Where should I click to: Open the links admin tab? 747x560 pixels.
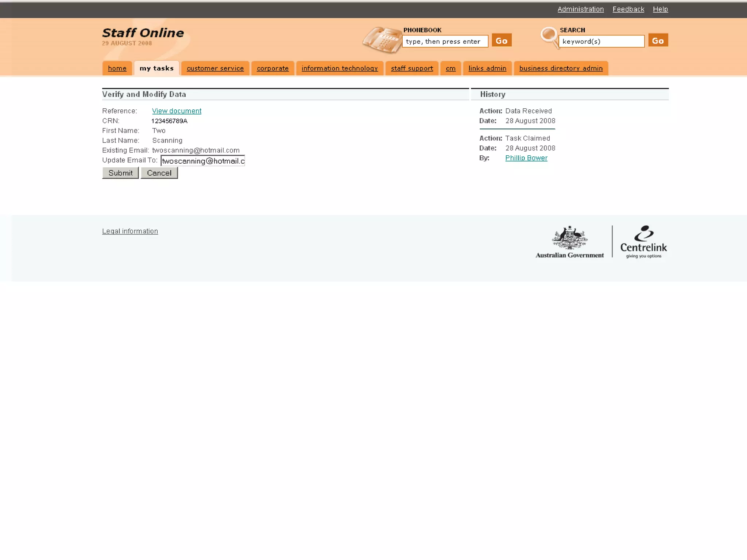[x=487, y=68]
